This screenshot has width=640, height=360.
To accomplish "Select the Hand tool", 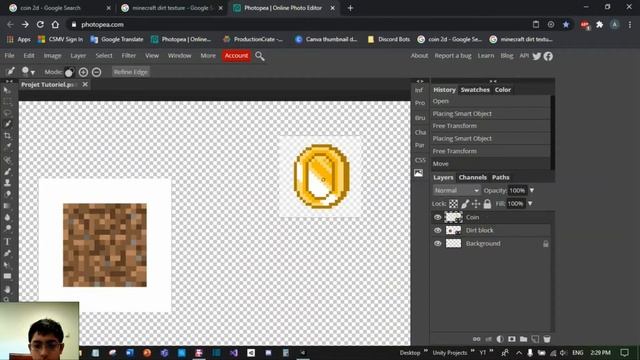I will click(x=7, y=289).
